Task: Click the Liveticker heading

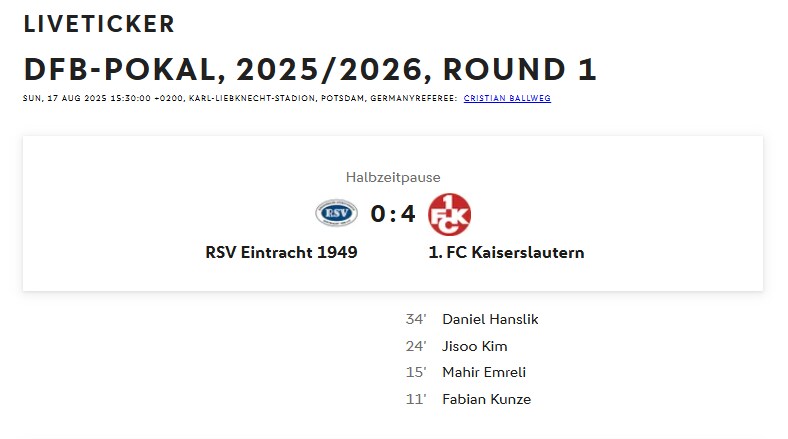Action: point(99,24)
